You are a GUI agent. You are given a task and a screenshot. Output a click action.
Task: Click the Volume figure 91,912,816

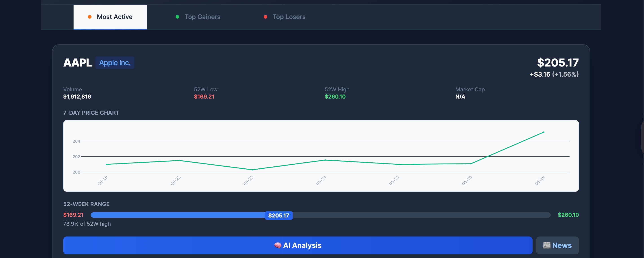point(77,97)
